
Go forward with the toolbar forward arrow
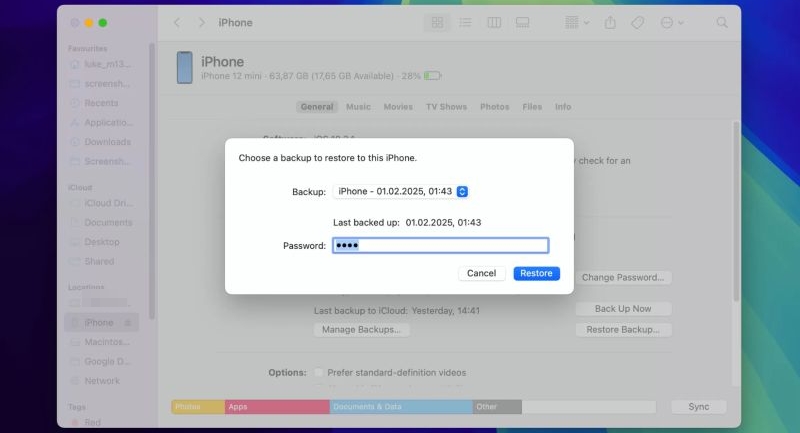coord(202,22)
